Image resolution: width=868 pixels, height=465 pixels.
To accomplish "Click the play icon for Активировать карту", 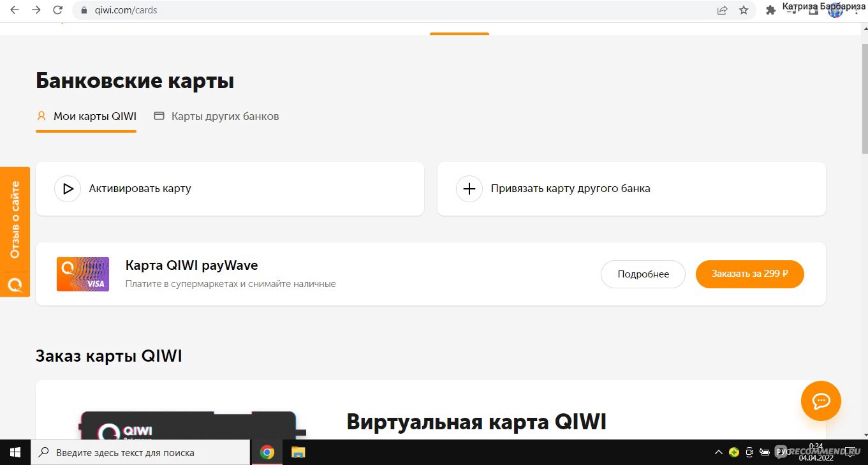I will pos(68,189).
